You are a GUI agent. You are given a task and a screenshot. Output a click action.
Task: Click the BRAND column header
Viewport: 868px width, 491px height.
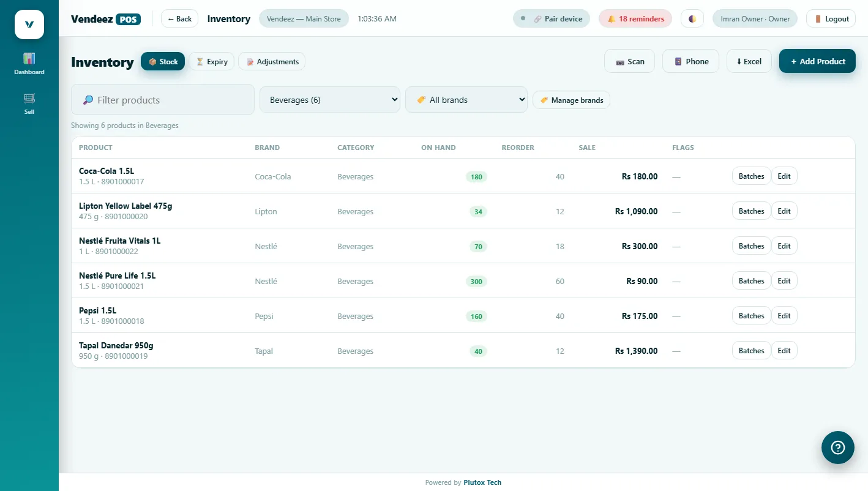267,148
